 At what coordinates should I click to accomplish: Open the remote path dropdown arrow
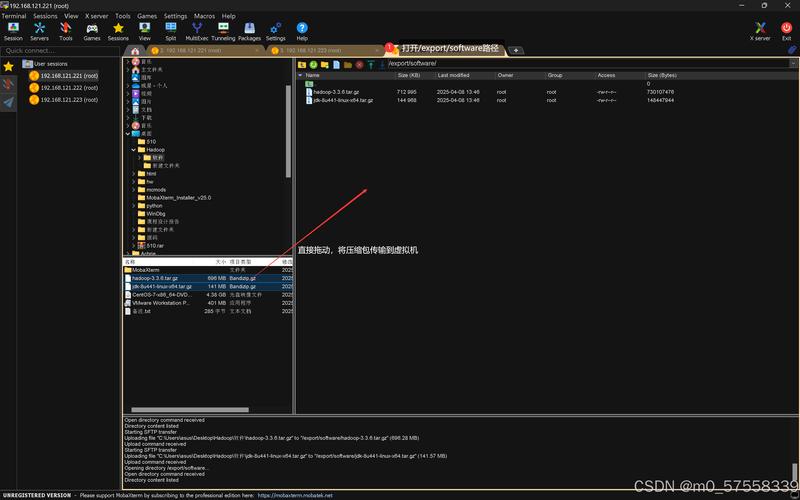point(793,63)
